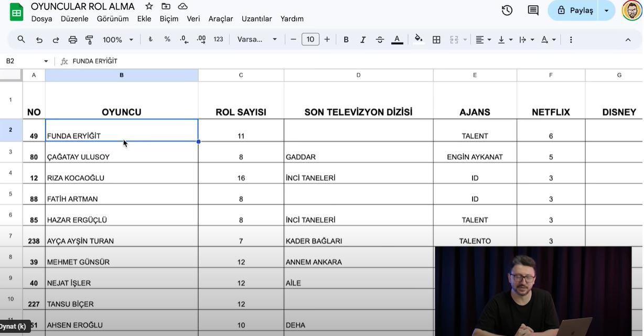
Task: Select the ENGİN AYKANAT cell
Action: [x=475, y=152]
